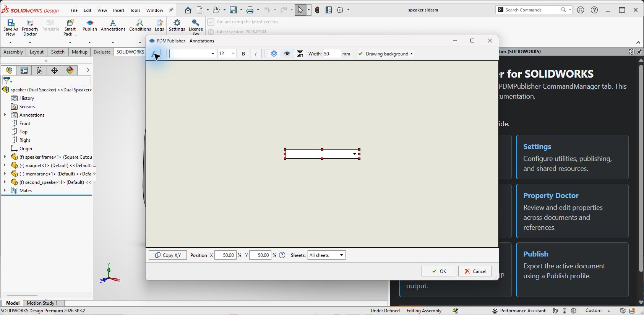This screenshot has height=315, width=644.
Task: Open the Tools menu
Action: coord(135,10)
